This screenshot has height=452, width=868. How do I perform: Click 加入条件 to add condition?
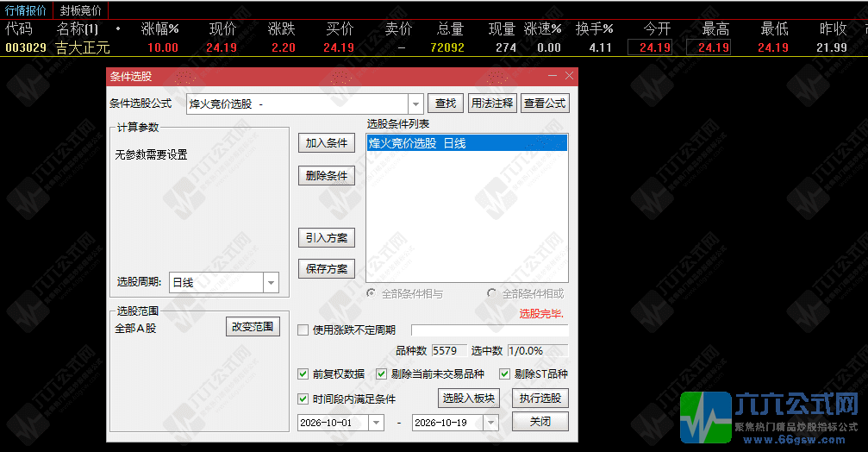(x=327, y=143)
